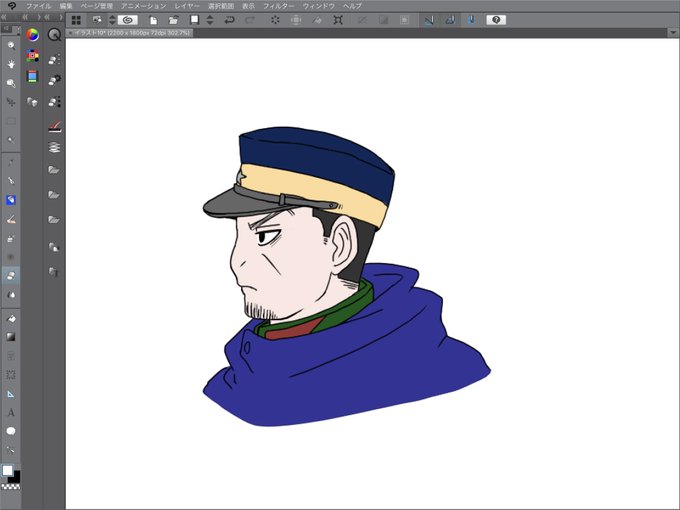This screenshot has height=510, width=680.
Task: Toggle the snap to ruler icon
Action: pos(429,20)
